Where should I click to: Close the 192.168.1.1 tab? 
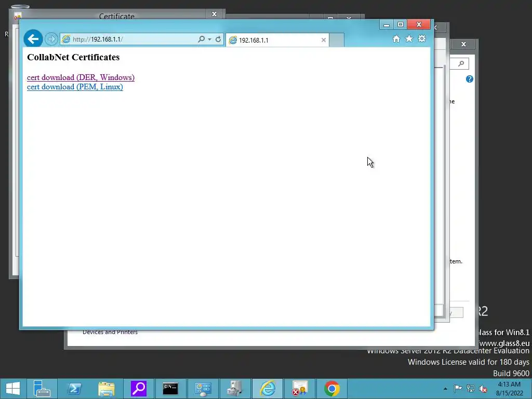(x=323, y=40)
